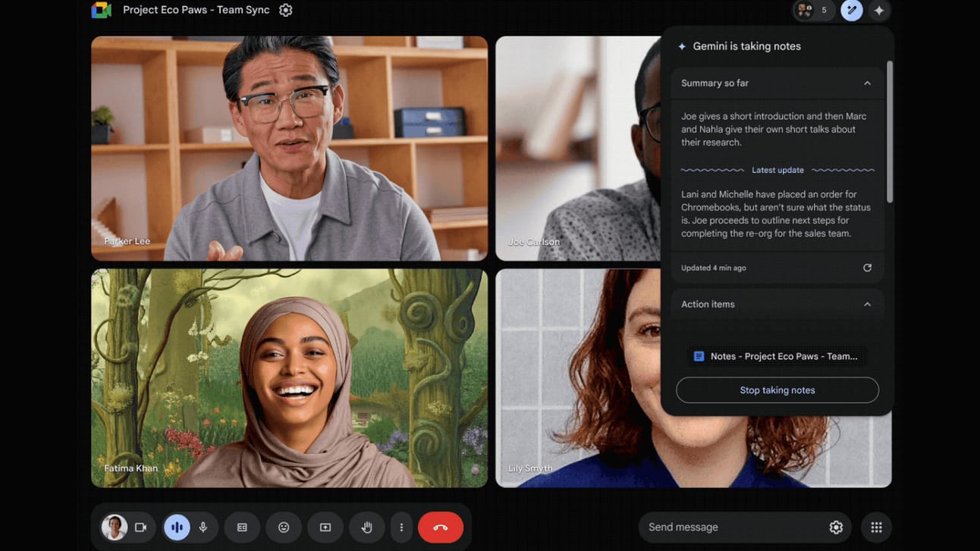Click the Fatima Khan name label
This screenshot has height=551, width=980.
130,468
